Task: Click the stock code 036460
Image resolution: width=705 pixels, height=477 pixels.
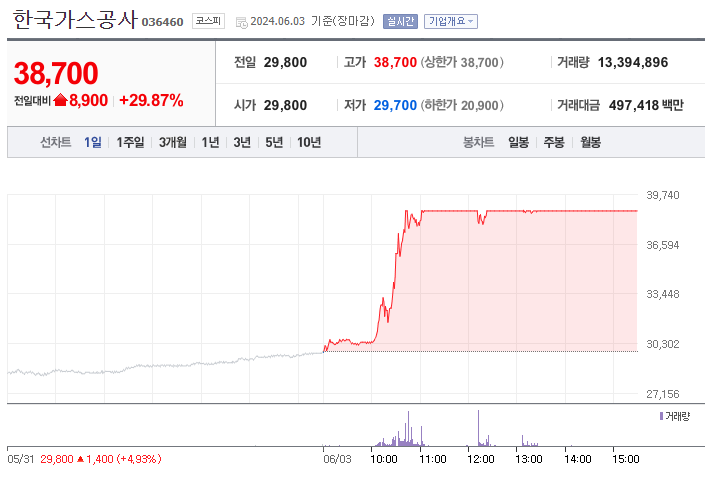Action: (162, 22)
